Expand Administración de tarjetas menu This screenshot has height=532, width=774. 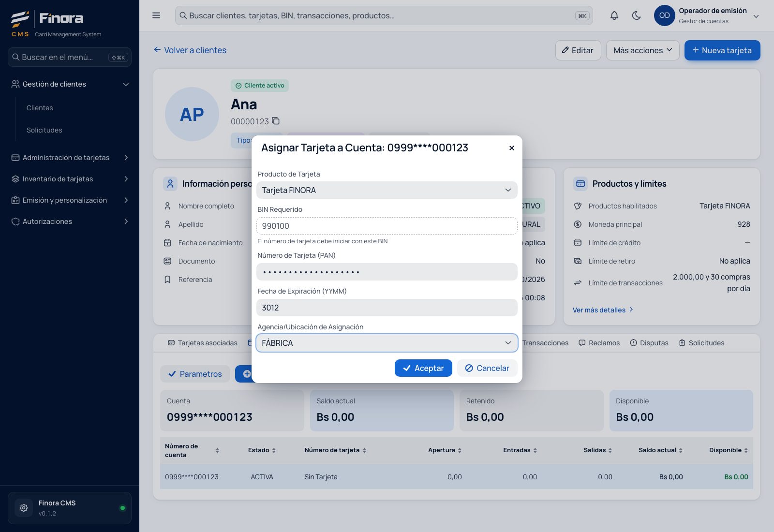pyautogui.click(x=70, y=158)
